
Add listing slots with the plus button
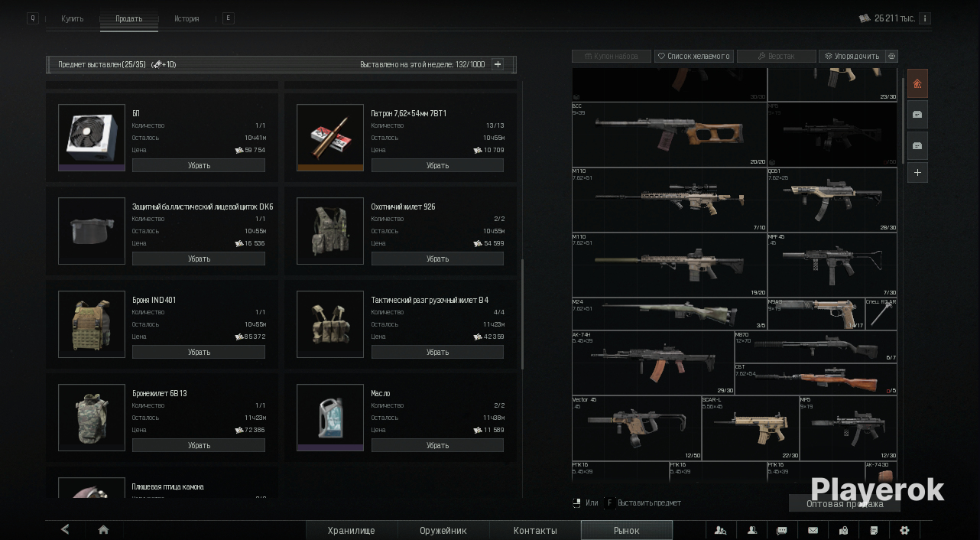point(498,64)
